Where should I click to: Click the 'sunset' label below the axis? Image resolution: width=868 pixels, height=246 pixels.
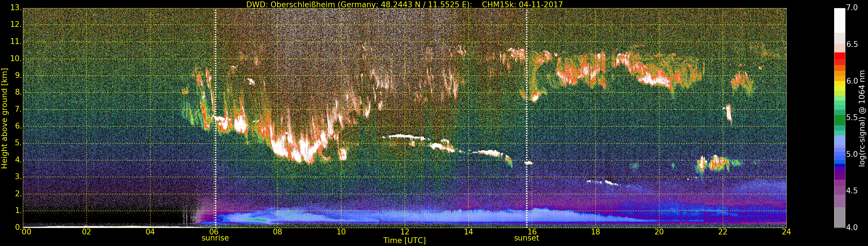point(527,238)
